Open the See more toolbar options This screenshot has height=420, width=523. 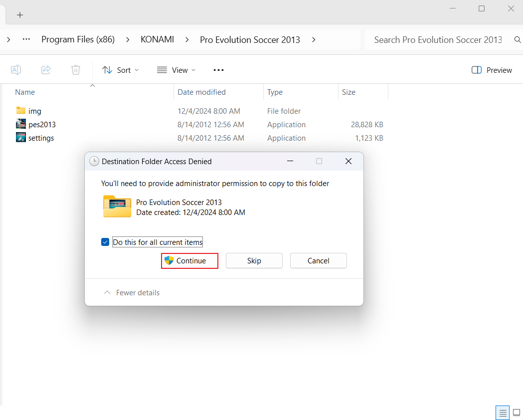click(x=218, y=70)
